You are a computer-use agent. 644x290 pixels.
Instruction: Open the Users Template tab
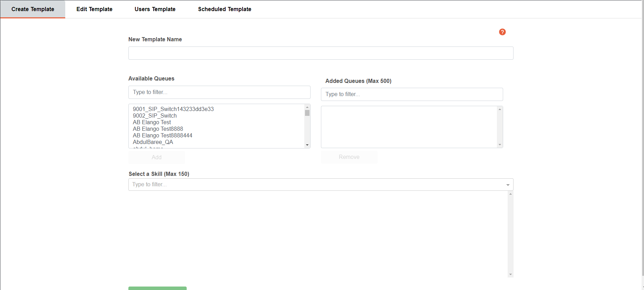coord(155,9)
